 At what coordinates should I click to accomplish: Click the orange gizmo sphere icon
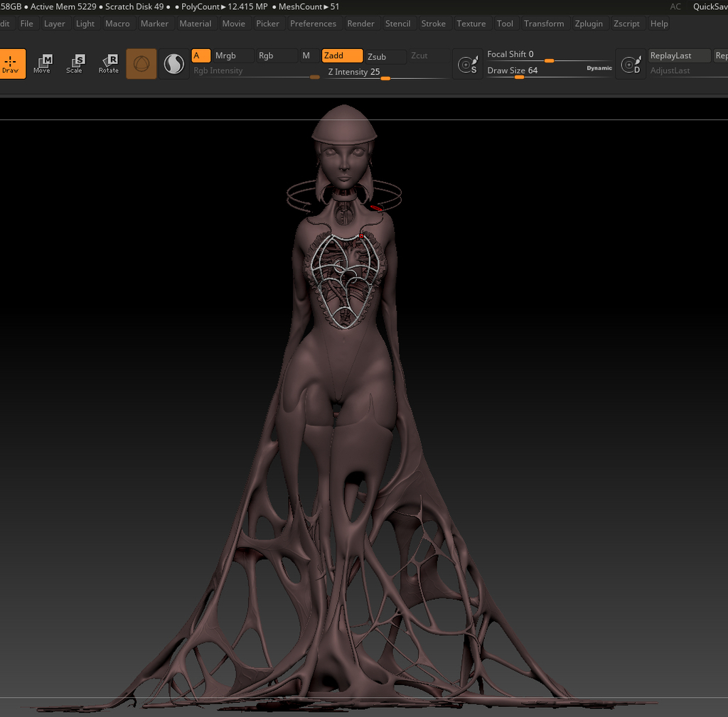click(141, 64)
